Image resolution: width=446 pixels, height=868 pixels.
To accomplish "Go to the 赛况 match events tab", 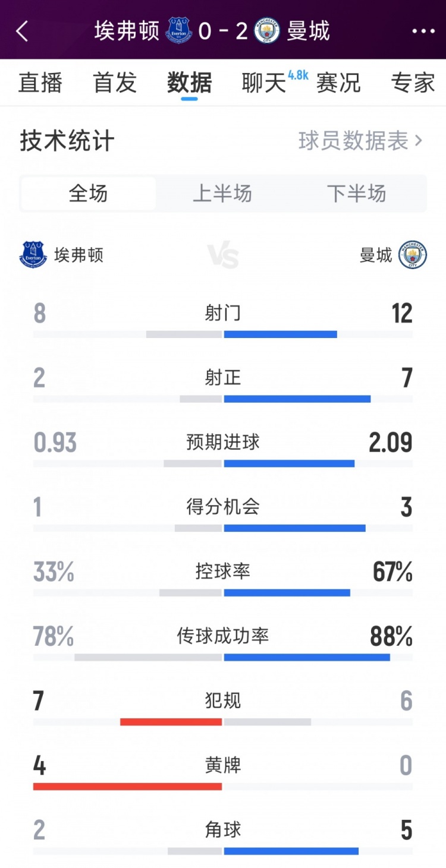I will tap(338, 83).
